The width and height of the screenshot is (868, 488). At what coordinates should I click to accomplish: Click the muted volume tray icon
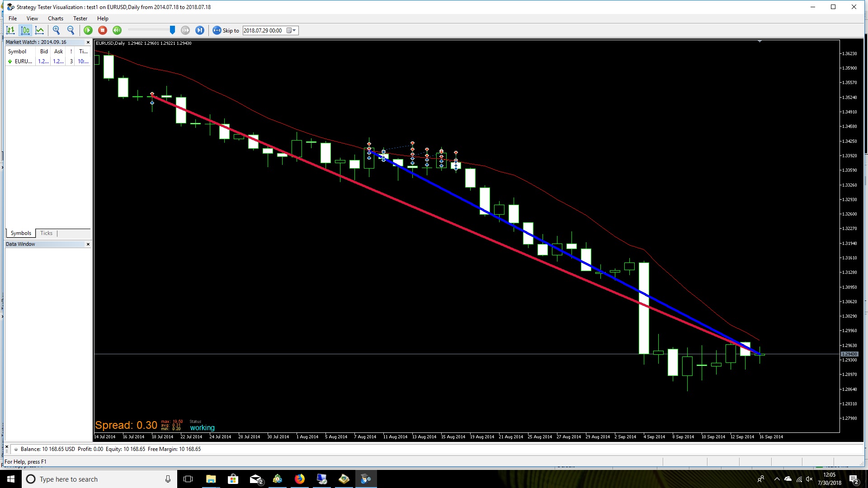pyautogui.click(x=810, y=479)
